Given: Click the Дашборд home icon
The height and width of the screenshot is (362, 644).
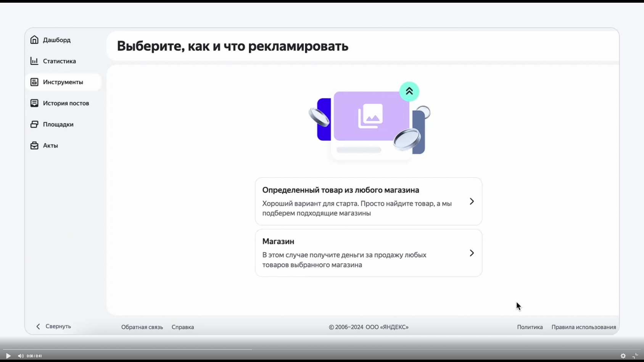Looking at the screenshot, I should 34,40.
